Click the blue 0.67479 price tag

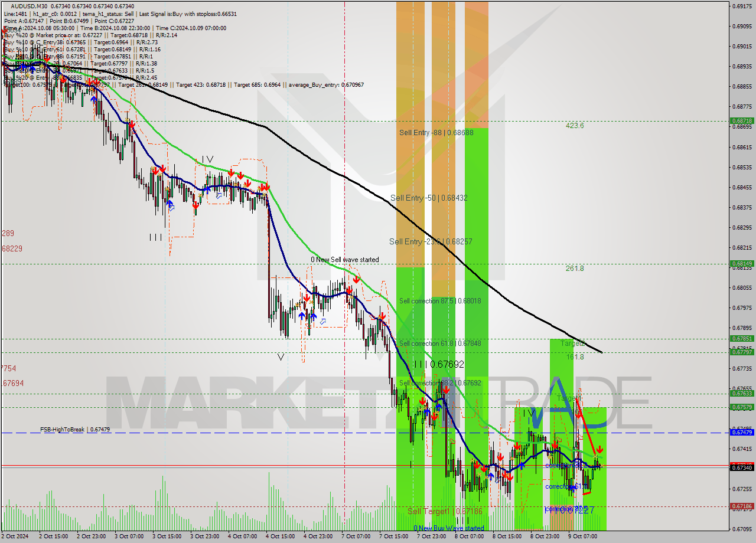[742, 432]
